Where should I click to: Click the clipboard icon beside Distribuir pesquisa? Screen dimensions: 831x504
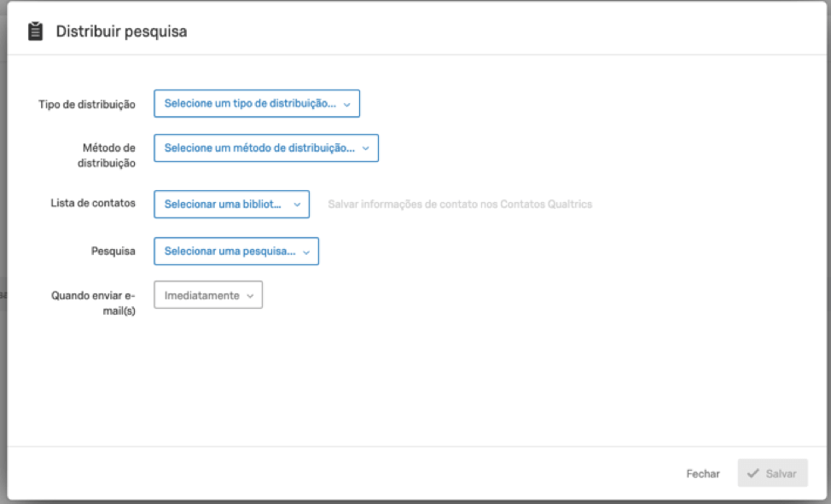click(x=35, y=32)
